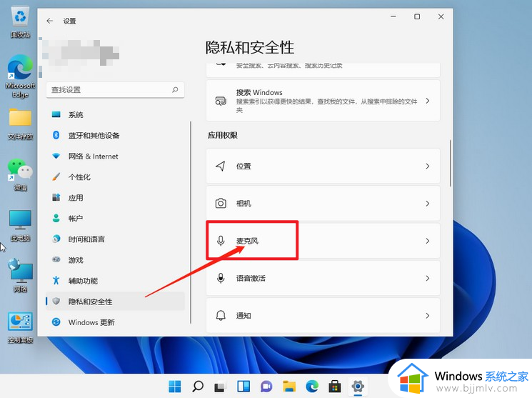
Task: Click the 麦克风 permission label
Action: tap(247, 241)
